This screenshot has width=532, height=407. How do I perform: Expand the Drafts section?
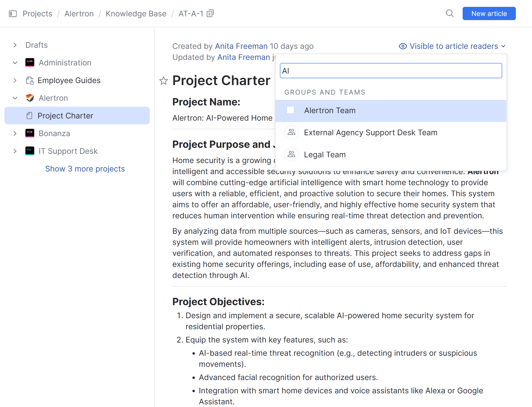15,45
